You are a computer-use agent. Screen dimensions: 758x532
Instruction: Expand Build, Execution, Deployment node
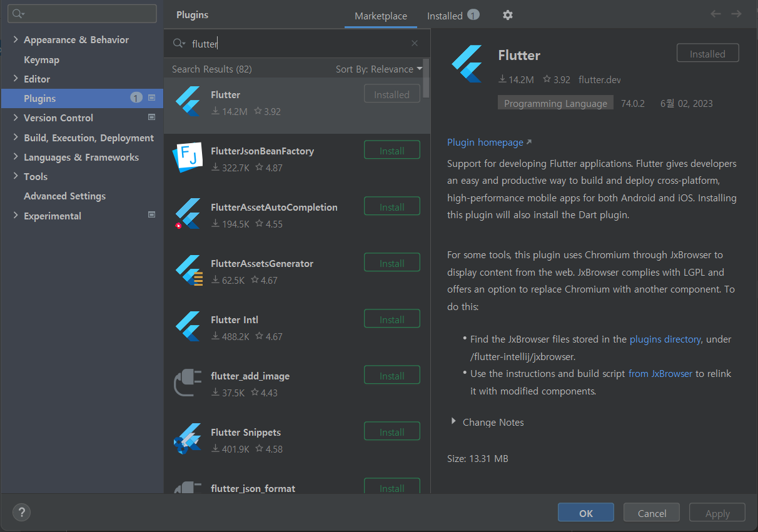pos(16,138)
